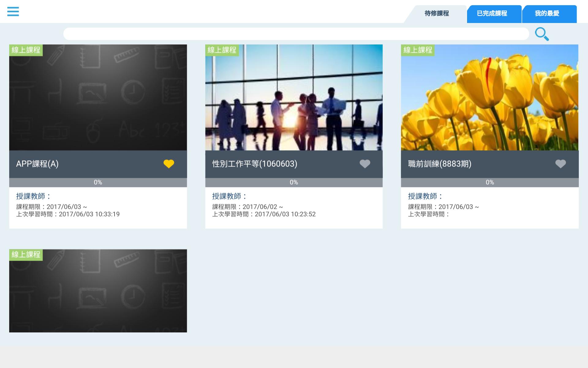Click the 線上課程 label on bottom course card
The image size is (588, 368).
point(26,255)
